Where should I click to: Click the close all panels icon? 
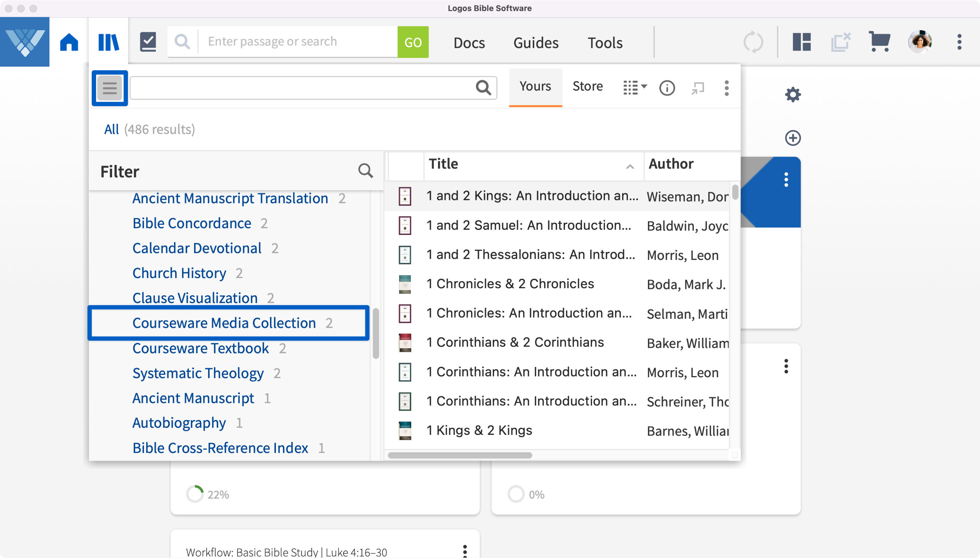pyautogui.click(x=840, y=42)
